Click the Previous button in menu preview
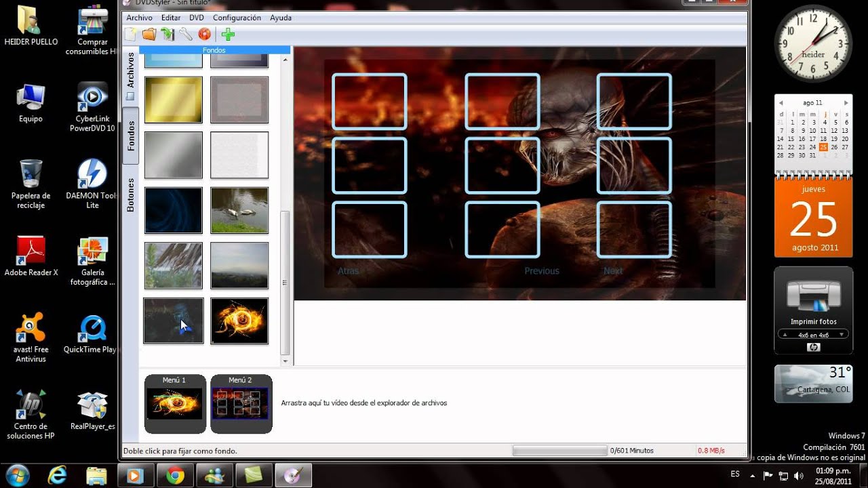Image resolution: width=868 pixels, height=488 pixels. [x=542, y=271]
